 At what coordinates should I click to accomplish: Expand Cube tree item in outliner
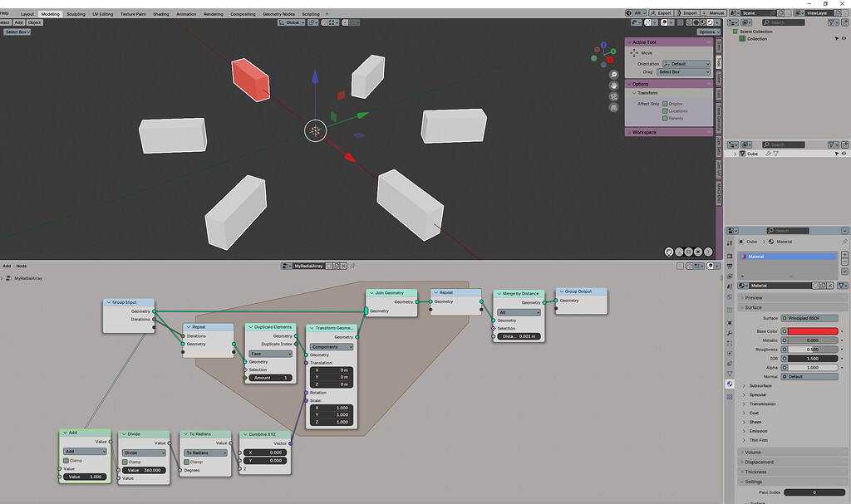click(735, 154)
